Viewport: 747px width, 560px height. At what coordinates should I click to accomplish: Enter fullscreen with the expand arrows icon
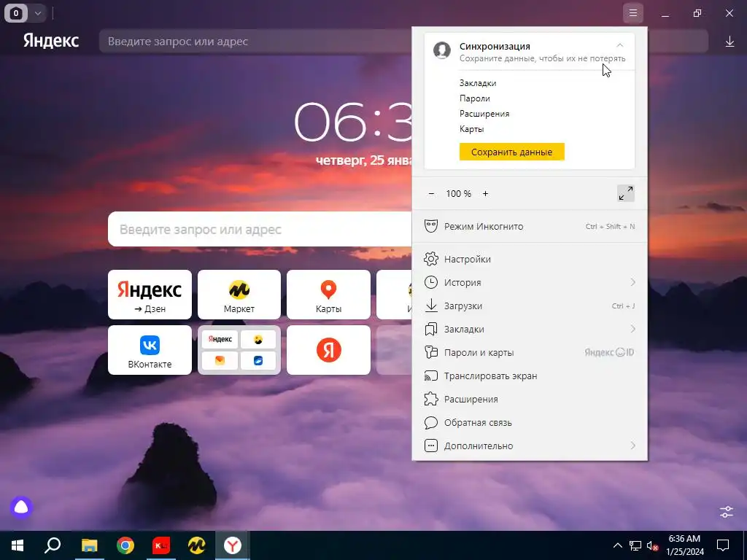click(625, 193)
